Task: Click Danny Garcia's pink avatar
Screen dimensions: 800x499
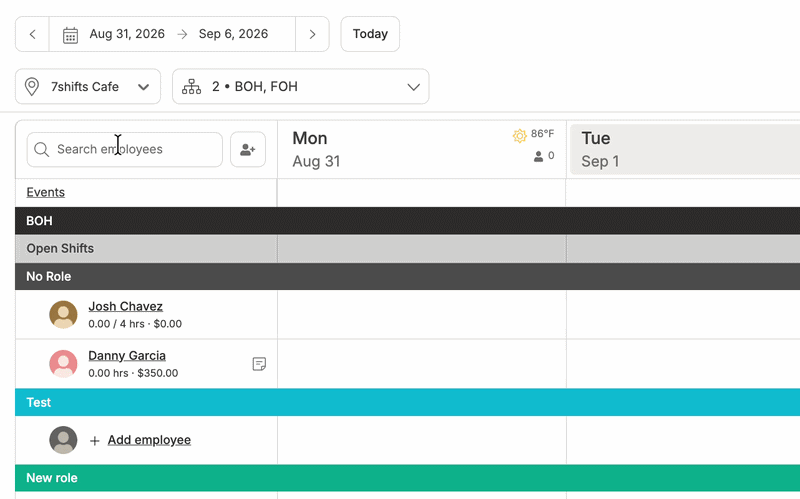Action: pos(63,363)
